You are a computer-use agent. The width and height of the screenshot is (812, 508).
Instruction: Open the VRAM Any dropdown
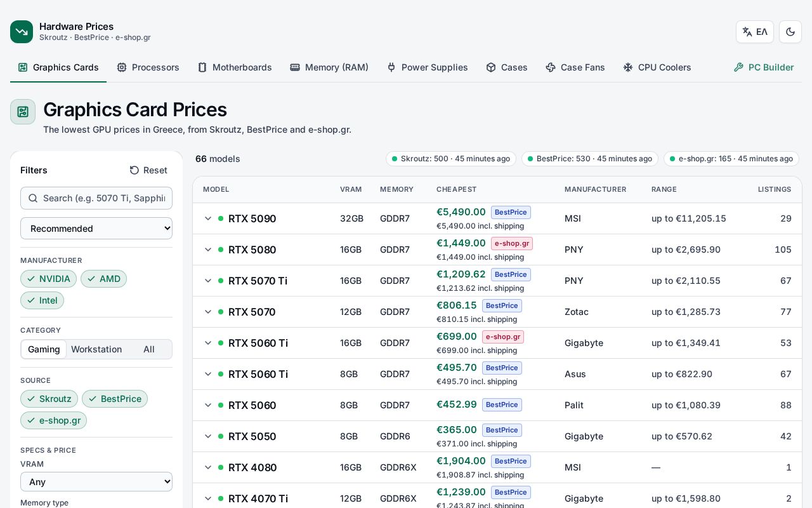click(96, 482)
